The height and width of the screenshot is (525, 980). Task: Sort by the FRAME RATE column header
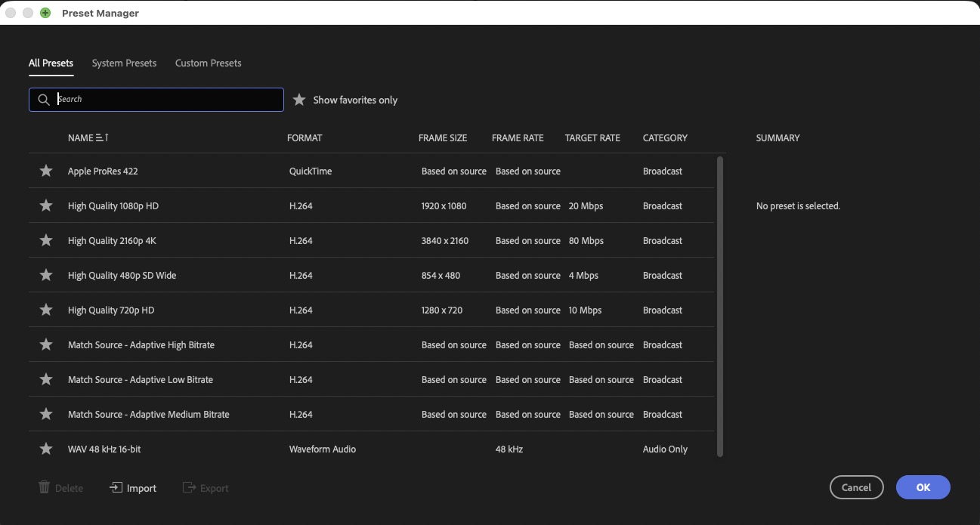coord(518,137)
